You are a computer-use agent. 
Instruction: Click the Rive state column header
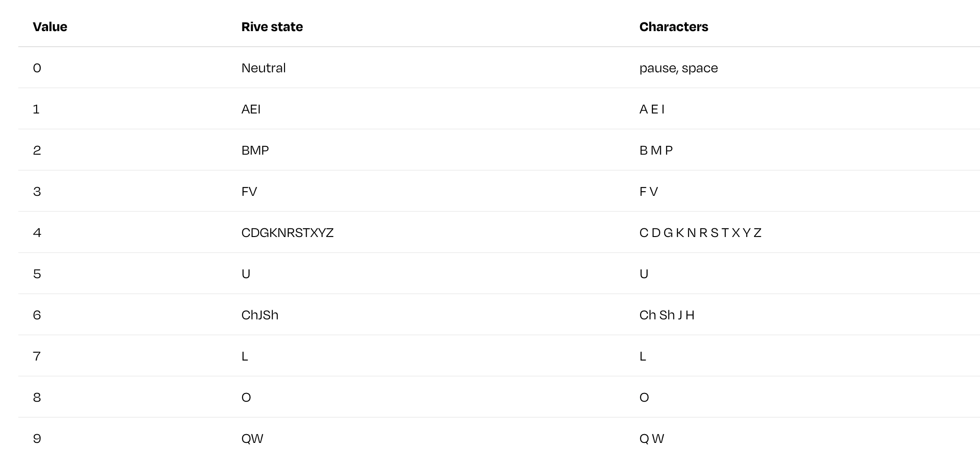pyautogui.click(x=272, y=27)
